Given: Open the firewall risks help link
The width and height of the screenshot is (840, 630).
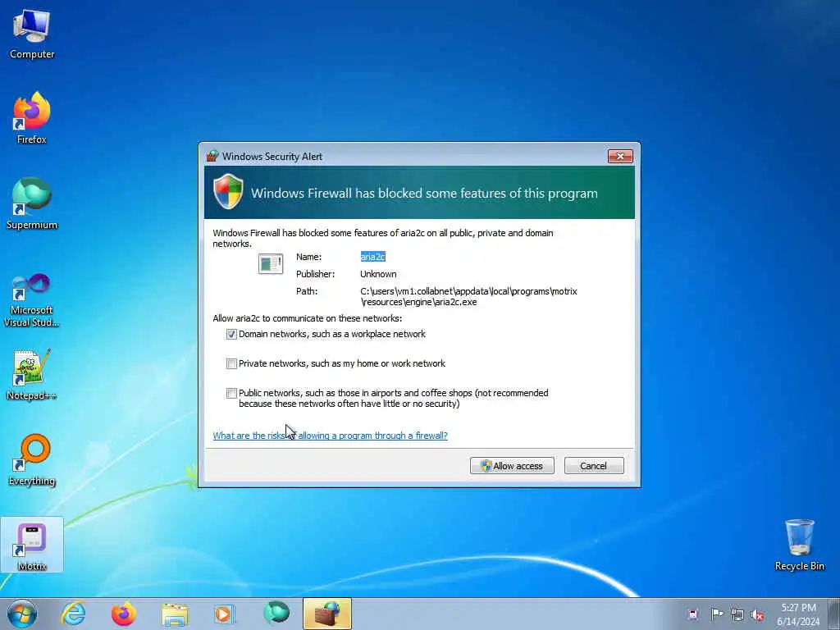Looking at the screenshot, I should [330, 436].
